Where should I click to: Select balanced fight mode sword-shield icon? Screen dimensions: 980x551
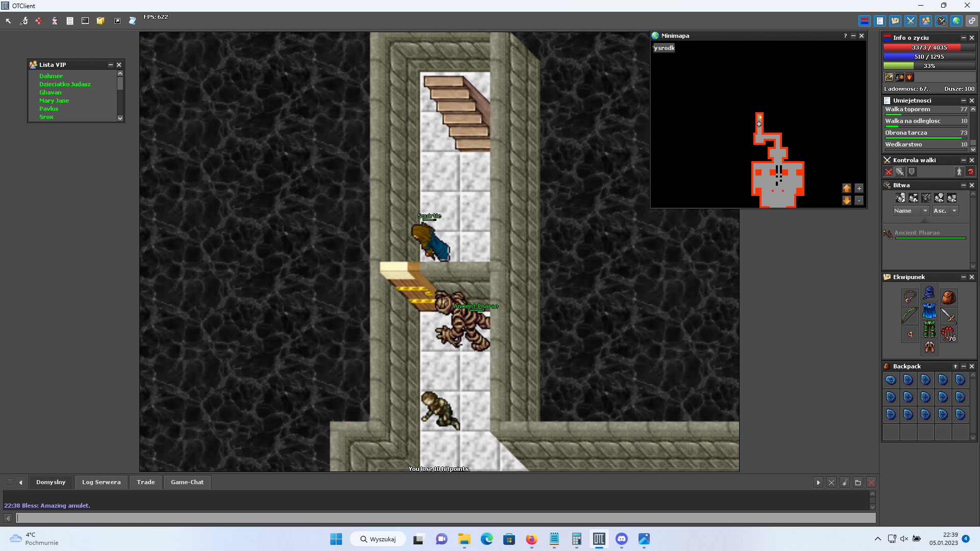(900, 172)
